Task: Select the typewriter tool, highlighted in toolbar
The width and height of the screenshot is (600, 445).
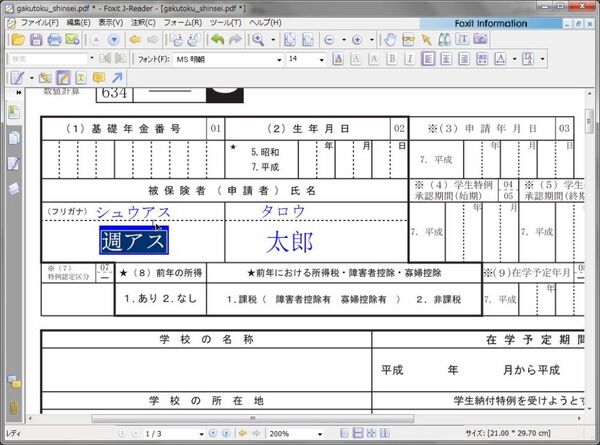Action: [x=63, y=78]
